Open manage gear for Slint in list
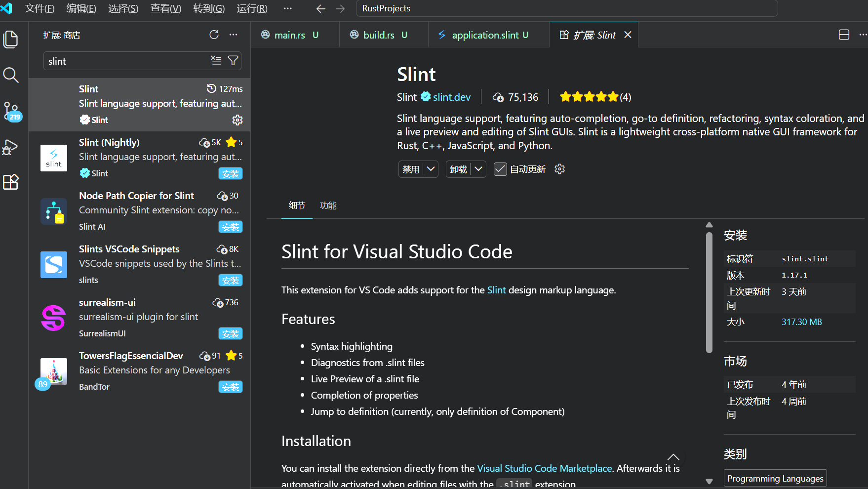This screenshot has height=489, width=868. point(237,120)
